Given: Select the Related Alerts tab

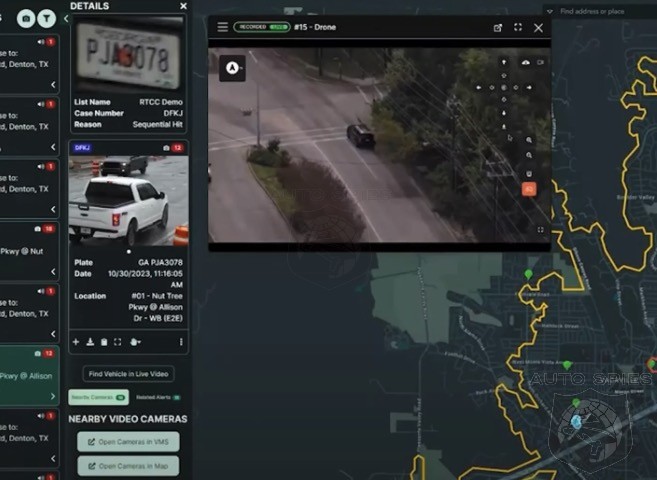Looking at the screenshot, I should click(158, 397).
